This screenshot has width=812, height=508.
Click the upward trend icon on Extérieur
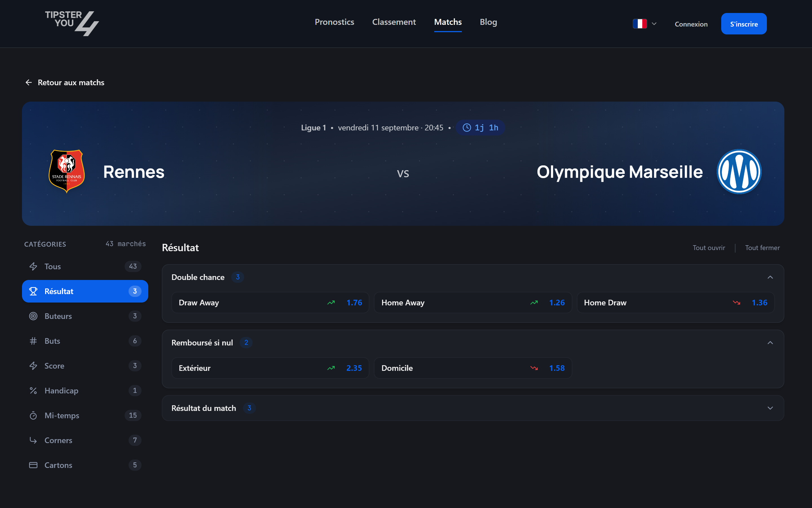pos(331,368)
